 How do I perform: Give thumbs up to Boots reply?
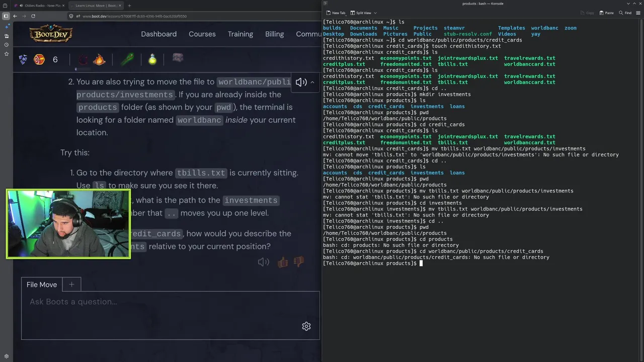(x=282, y=262)
